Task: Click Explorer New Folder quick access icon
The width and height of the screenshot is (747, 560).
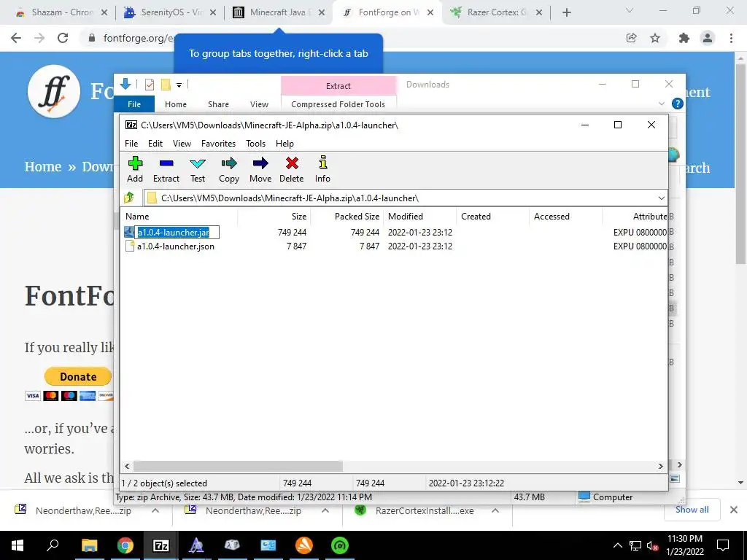Action: coord(166,85)
